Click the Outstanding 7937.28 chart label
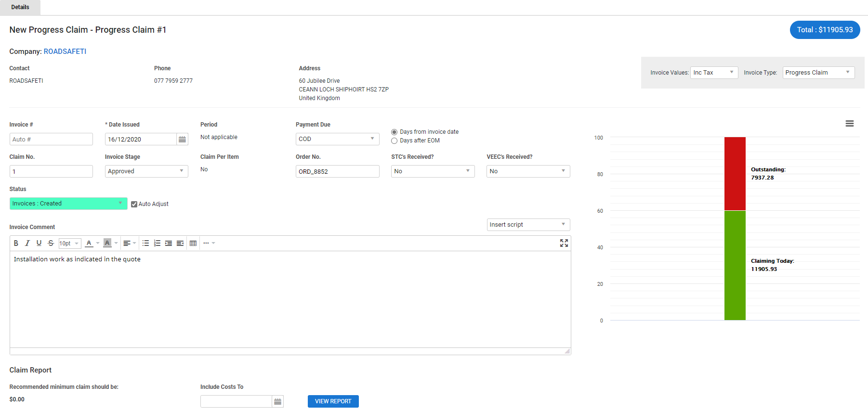 pos(768,174)
